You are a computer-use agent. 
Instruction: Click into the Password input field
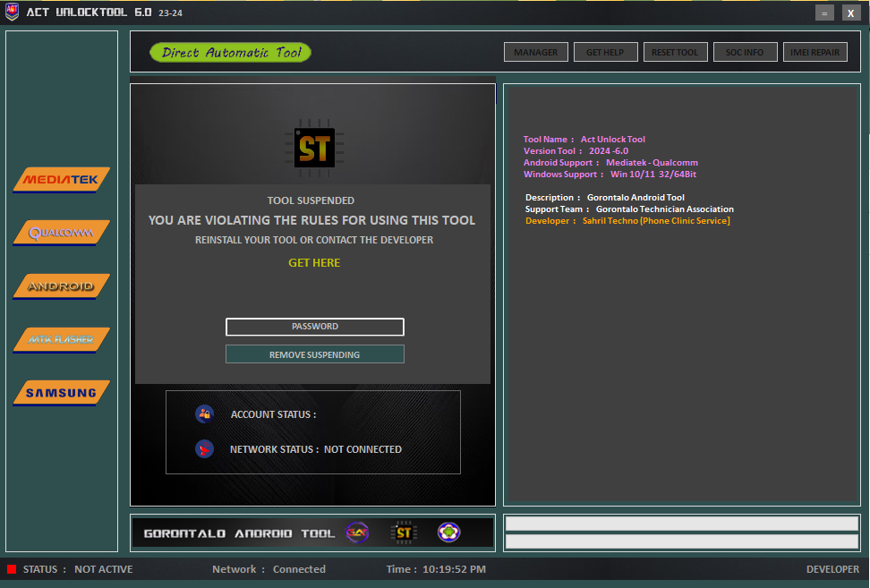pyautogui.click(x=314, y=327)
